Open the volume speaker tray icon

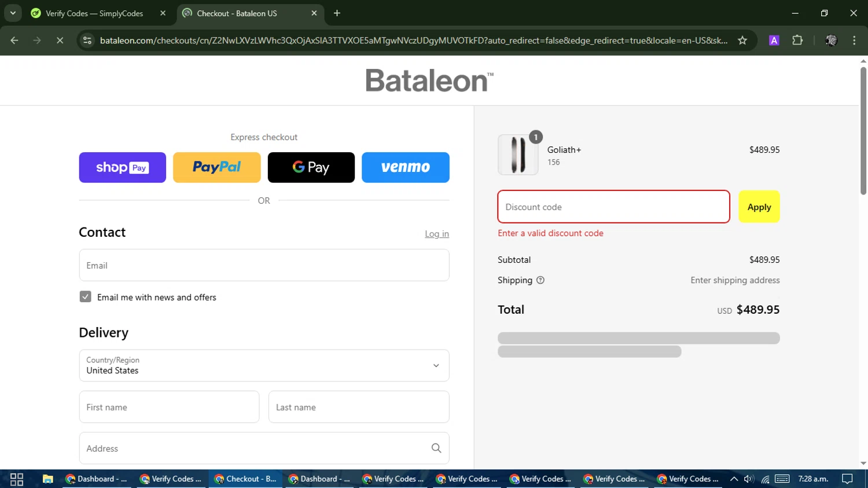(749, 479)
